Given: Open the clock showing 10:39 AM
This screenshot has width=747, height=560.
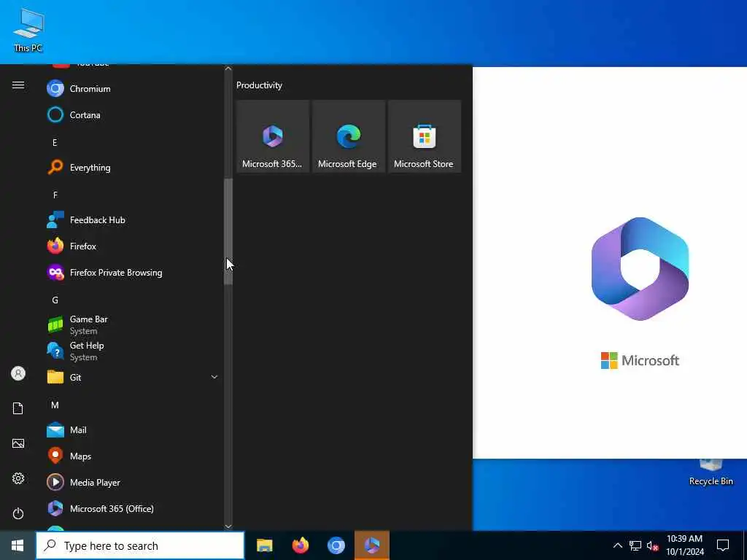Looking at the screenshot, I should [x=684, y=545].
